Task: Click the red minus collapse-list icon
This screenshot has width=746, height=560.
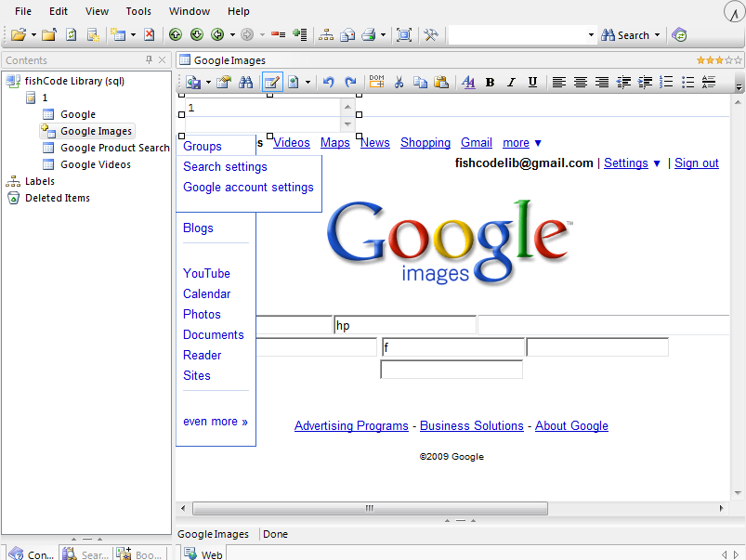Action: [x=279, y=34]
